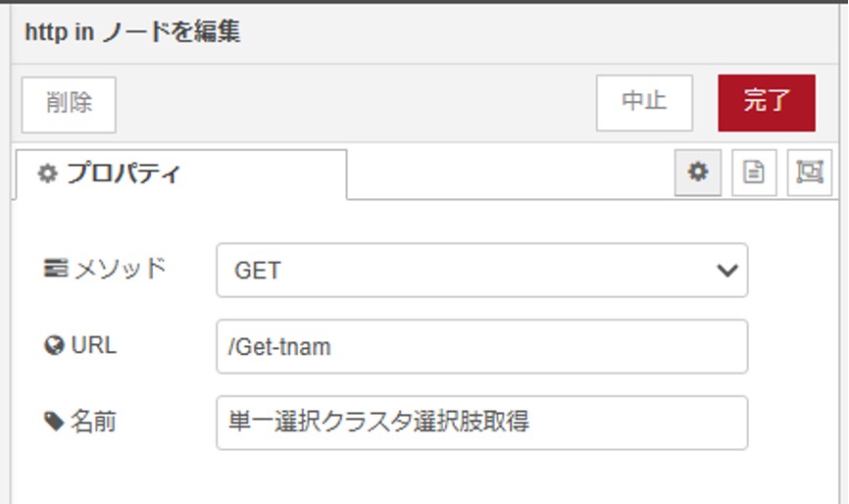Click the tag icon beside 名前
849x504 pixels.
click(54, 423)
